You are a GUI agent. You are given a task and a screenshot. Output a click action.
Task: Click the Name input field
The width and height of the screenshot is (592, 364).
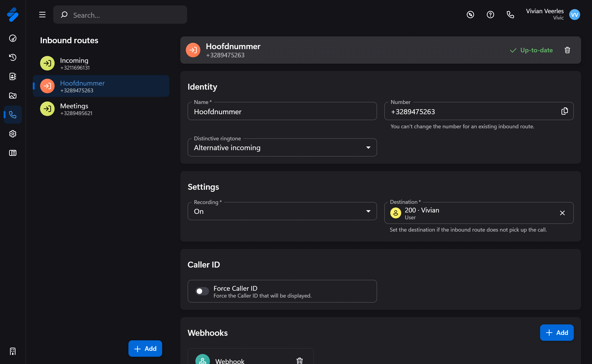click(282, 112)
